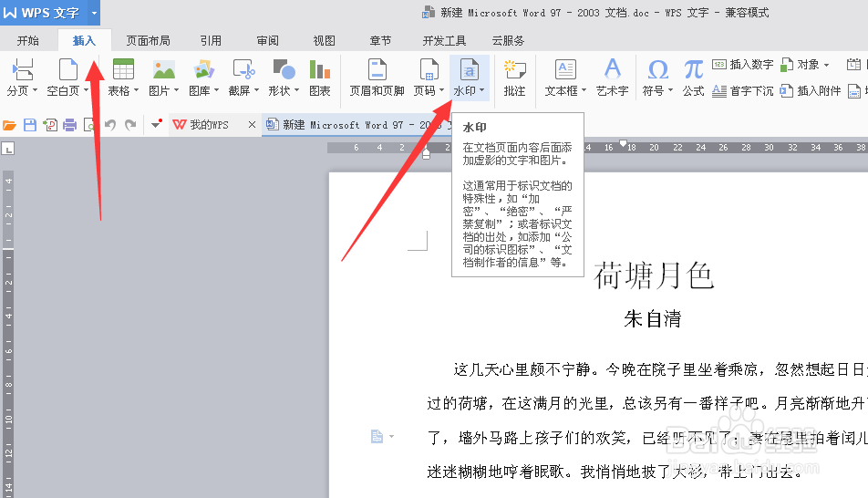
Task: Switch to the 开发工具 tab
Action: pos(444,40)
